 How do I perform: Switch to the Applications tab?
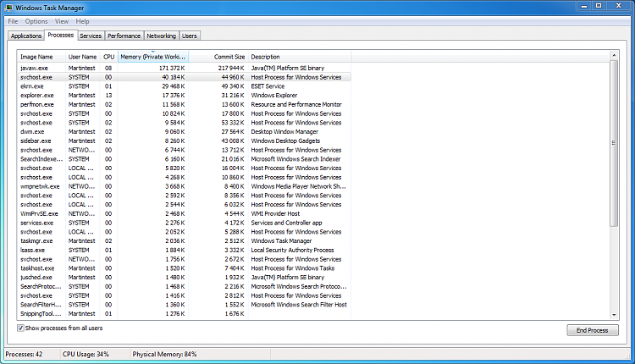tap(26, 36)
